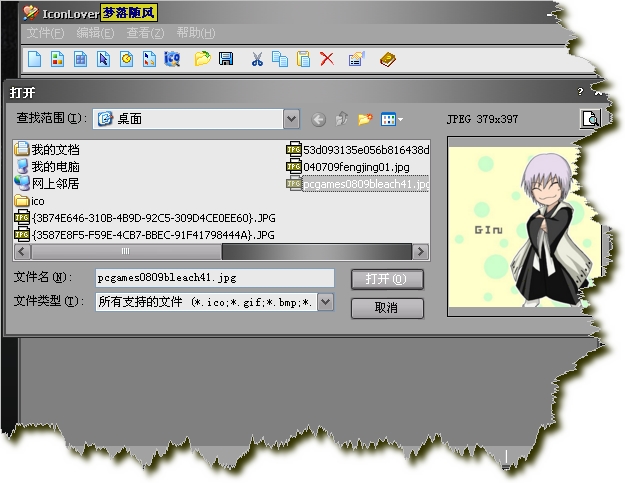Click the clock page toolbar icon
Image resolution: width=625 pixels, height=483 pixels.
coord(127,59)
